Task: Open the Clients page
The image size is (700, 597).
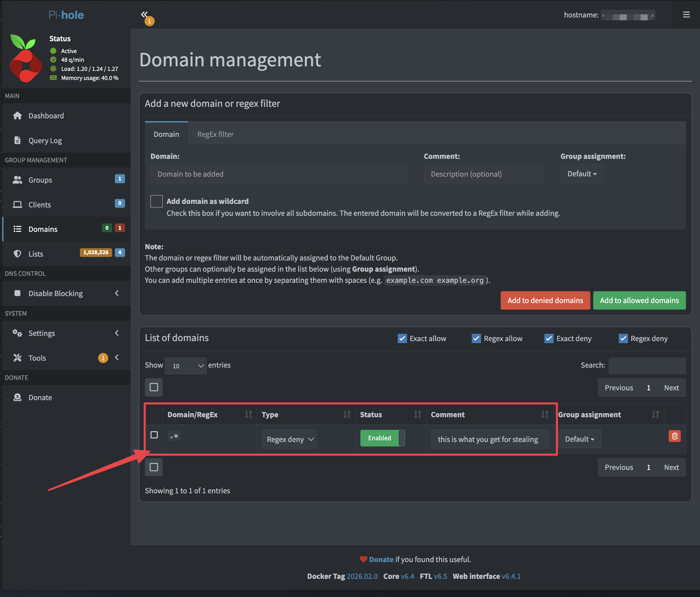Action: coord(39,205)
